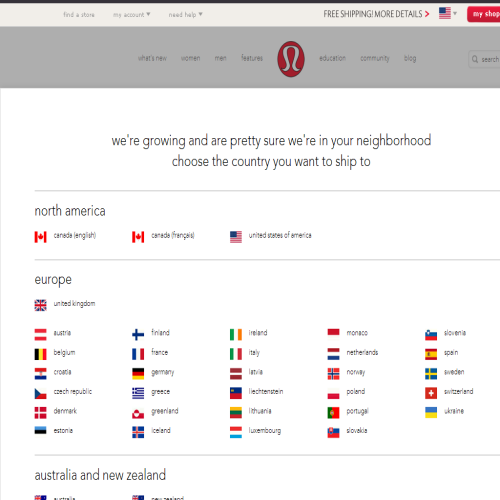Click the Netherlands flag icon
This screenshot has height=500, width=500.
point(333,354)
